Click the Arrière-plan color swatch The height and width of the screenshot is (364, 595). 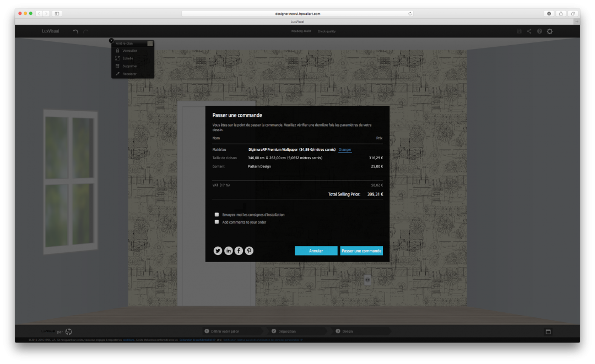coord(150,44)
